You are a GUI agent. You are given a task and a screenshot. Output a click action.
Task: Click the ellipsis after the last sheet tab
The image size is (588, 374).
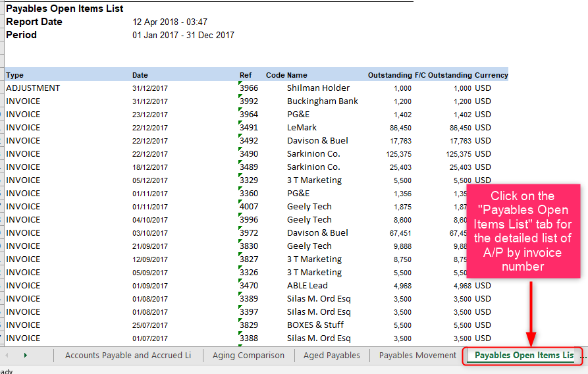pyautogui.click(x=581, y=356)
